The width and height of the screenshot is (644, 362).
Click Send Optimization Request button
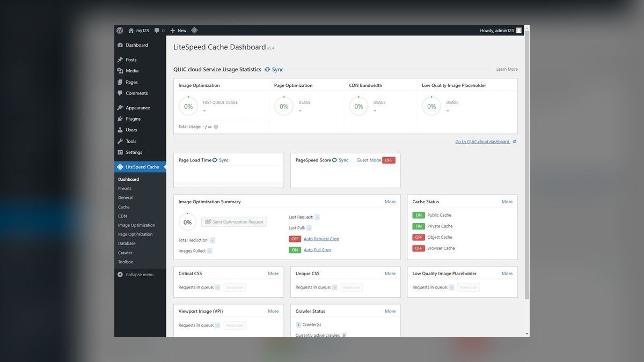[x=234, y=222]
